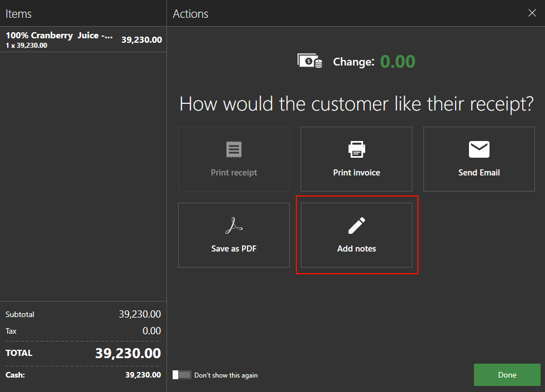This screenshot has height=392, width=545.
Task: Click the Subtotal row
Action: click(83, 314)
